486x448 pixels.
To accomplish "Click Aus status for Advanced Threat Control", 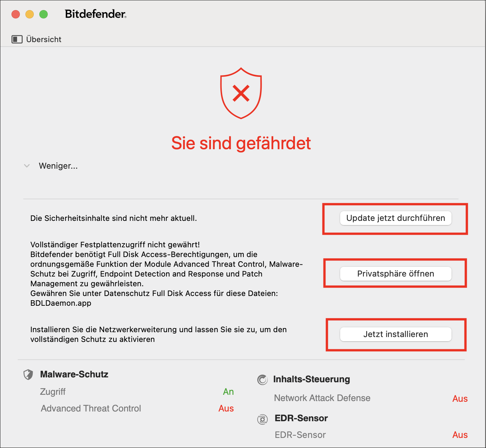I will click(x=226, y=408).
